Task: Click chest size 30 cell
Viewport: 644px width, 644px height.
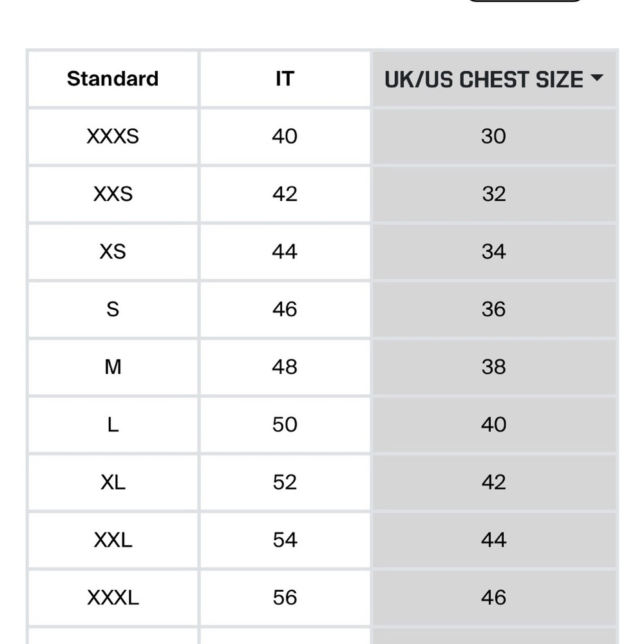Action: (x=494, y=137)
